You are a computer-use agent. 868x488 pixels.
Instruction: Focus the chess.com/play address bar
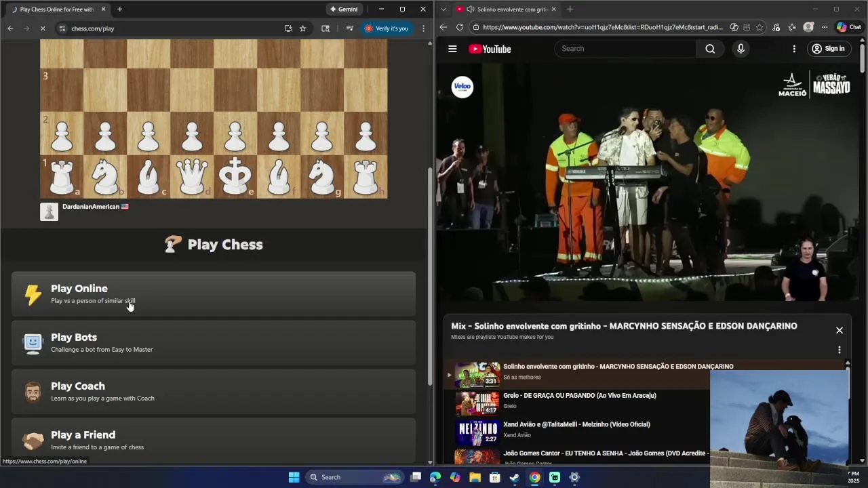click(170, 28)
